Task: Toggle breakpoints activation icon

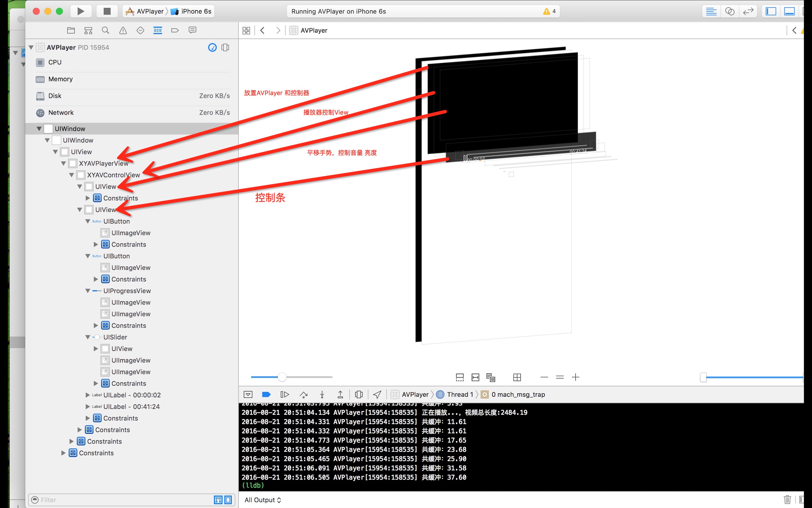Action: [266, 395]
